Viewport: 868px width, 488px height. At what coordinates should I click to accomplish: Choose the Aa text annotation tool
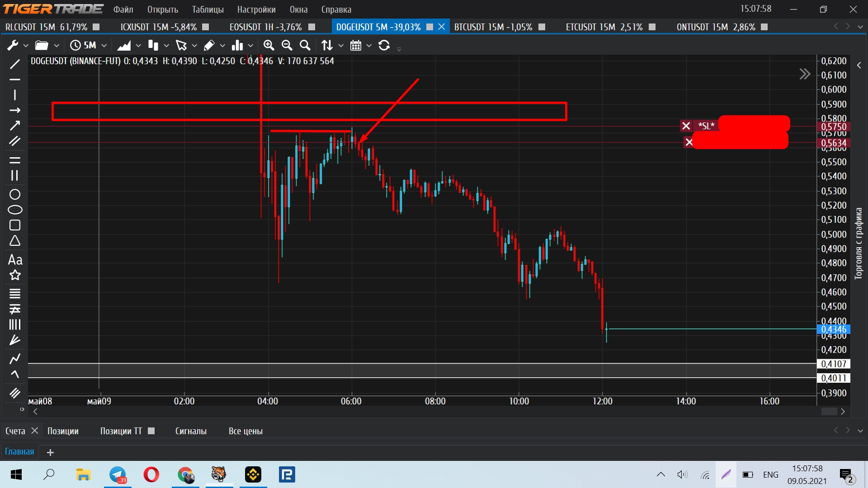point(15,260)
